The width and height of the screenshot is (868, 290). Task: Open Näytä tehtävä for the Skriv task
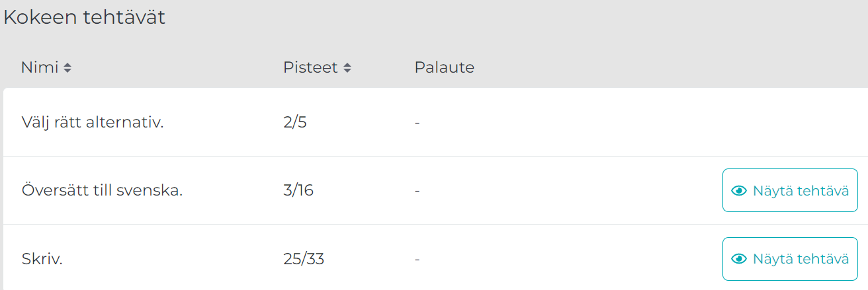point(790,259)
